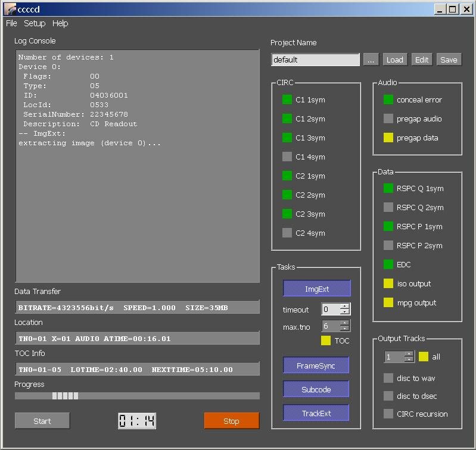This screenshot has width=476, height=450.
Task: Toggle RSPC Q 2sym square
Action: pyautogui.click(x=388, y=207)
